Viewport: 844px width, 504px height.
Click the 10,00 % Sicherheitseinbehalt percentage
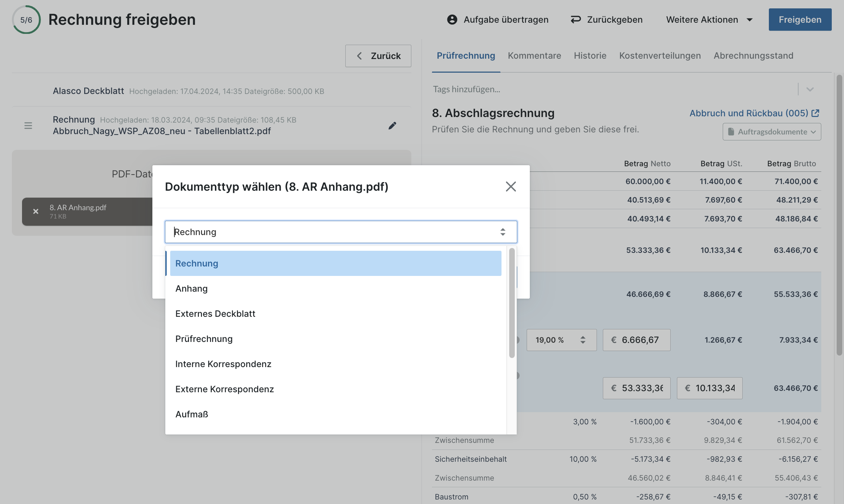583,459
